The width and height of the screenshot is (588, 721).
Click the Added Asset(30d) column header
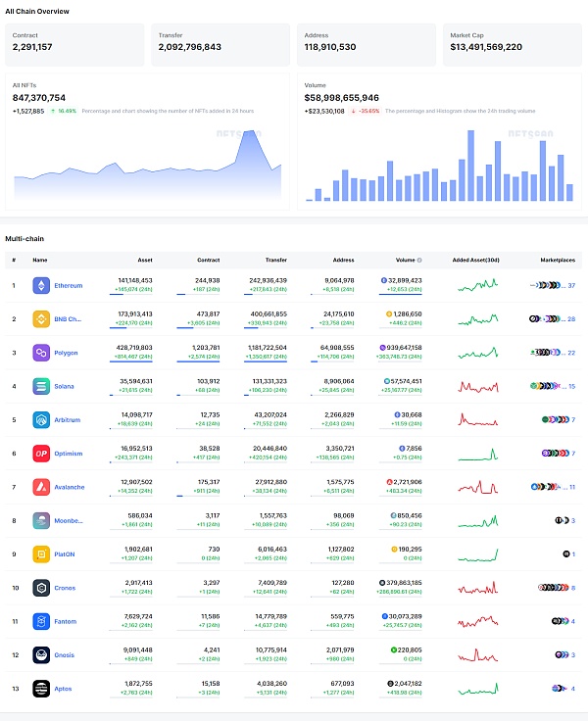coord(475,261)
